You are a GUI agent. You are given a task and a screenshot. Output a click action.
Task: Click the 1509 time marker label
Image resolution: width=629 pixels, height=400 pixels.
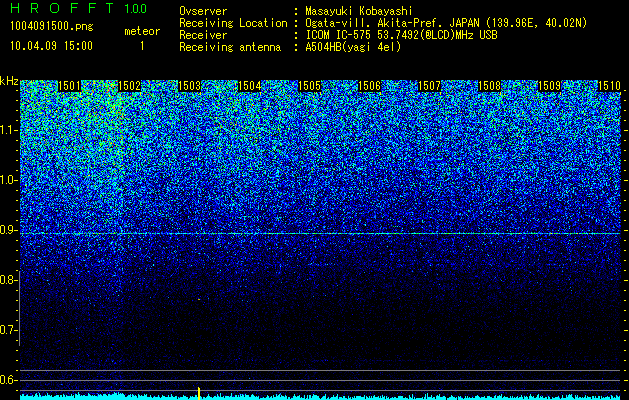click(550, 86)
